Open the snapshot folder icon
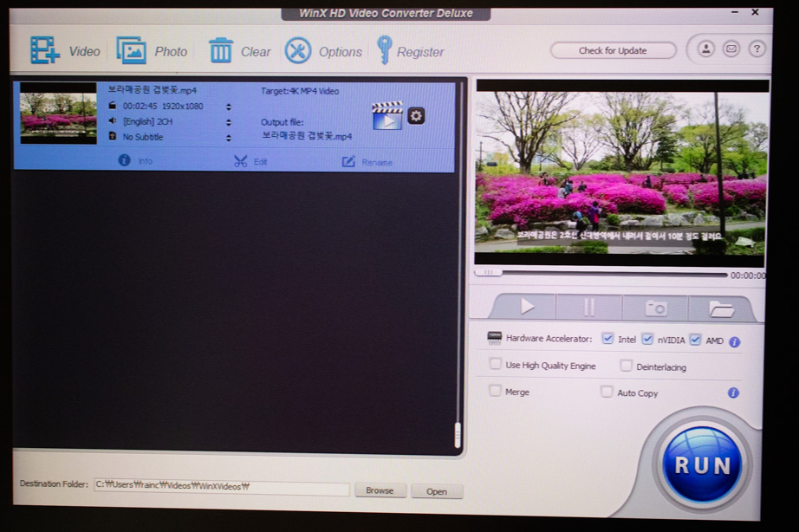Screen dimensions: 799x532 721,308
